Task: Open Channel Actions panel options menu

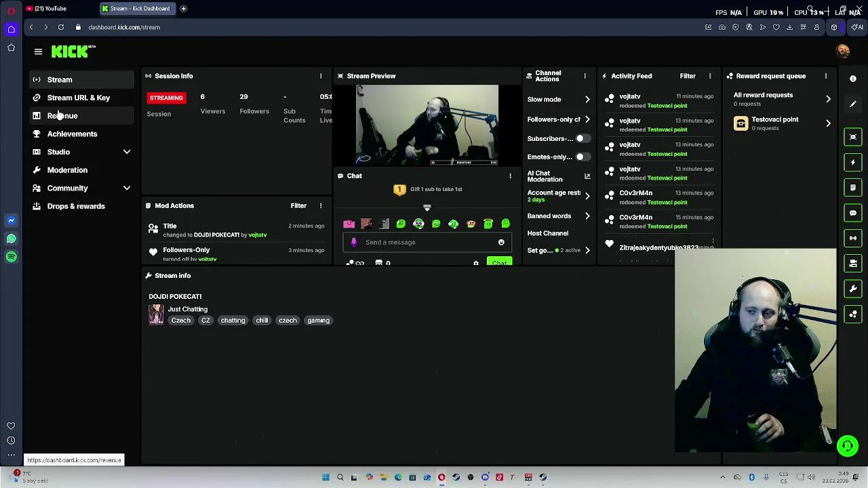Action: pyautogui.click(x=585, y=76)
